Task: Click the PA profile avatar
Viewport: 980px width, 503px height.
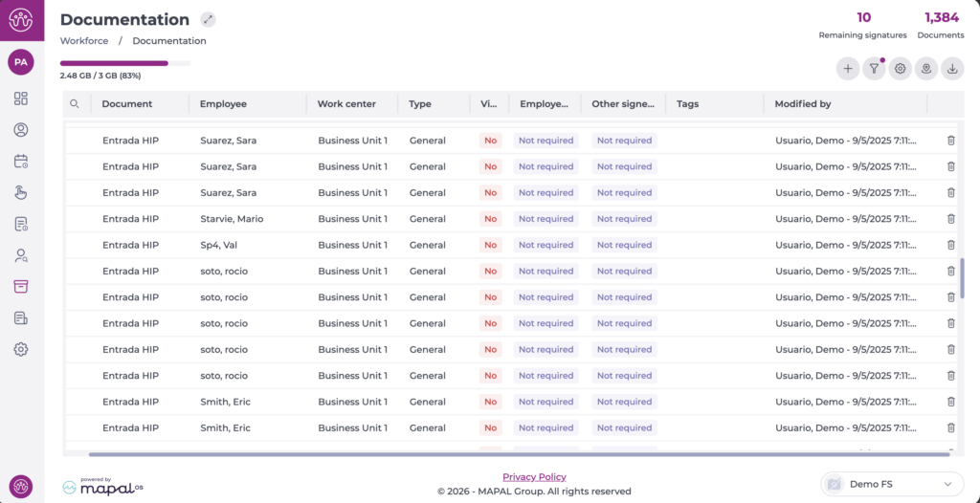Action: pos(21,62)
